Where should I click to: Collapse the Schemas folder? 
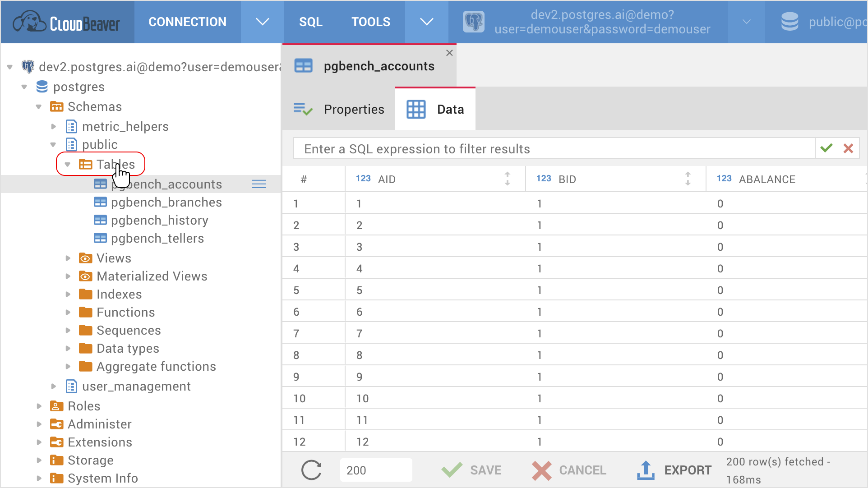pyautogui.click(x=39, y=107)
